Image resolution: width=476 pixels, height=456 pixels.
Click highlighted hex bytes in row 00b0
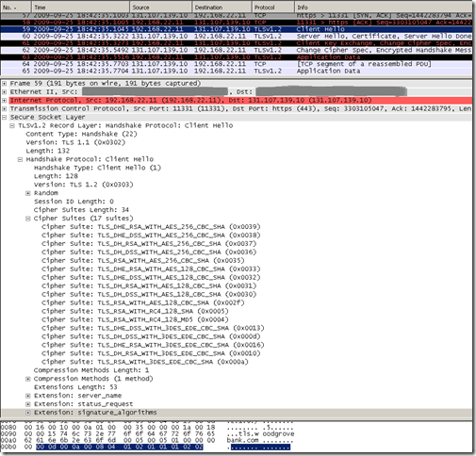coord(120,448)
